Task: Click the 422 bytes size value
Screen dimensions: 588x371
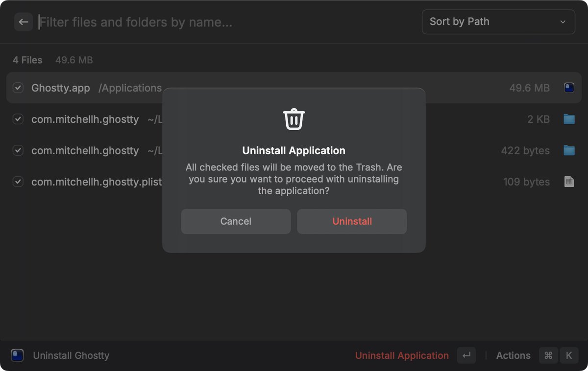Action: (525, 150)
